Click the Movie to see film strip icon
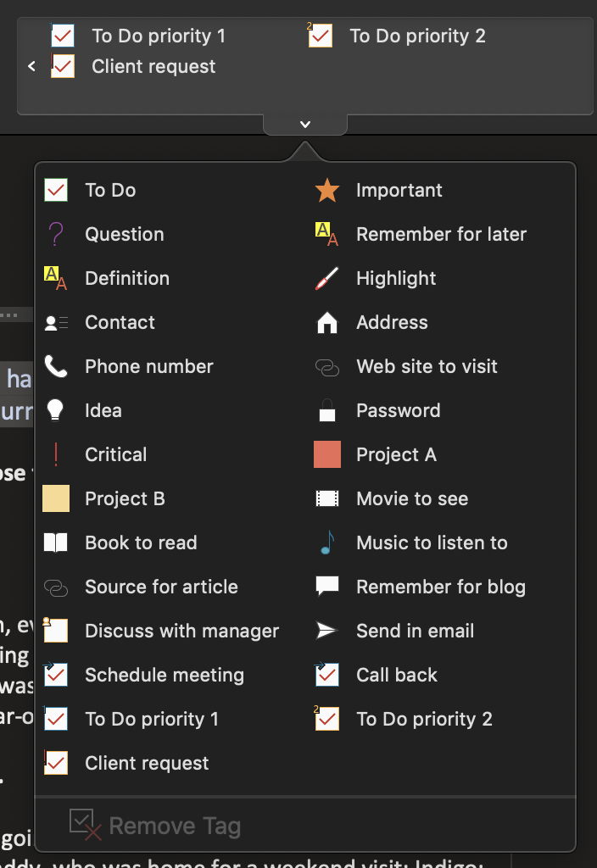This screenshot has height=868, width=597. click(327, 498)
